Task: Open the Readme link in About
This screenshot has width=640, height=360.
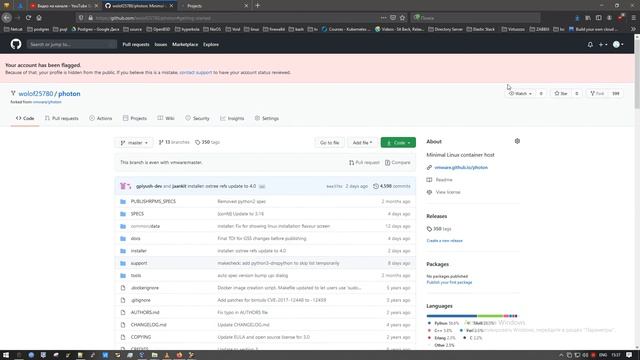Action: [x=444, y=180]
